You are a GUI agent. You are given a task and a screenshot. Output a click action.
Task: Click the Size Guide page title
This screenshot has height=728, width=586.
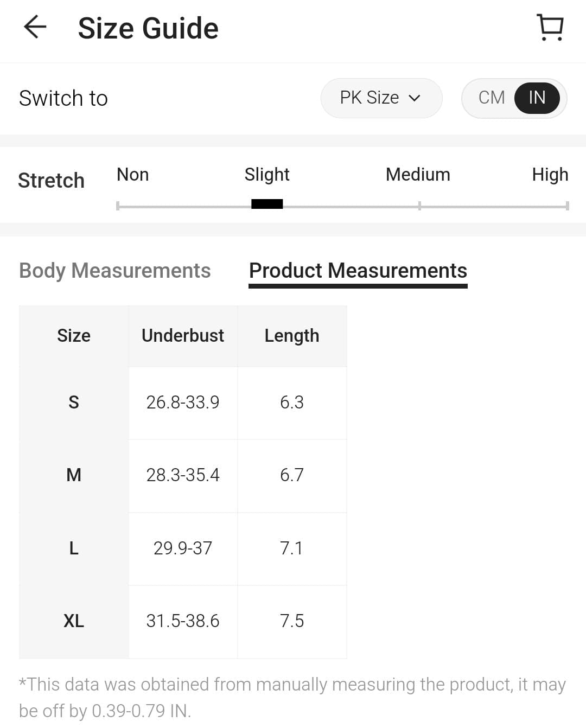click(x=148, y=28)
